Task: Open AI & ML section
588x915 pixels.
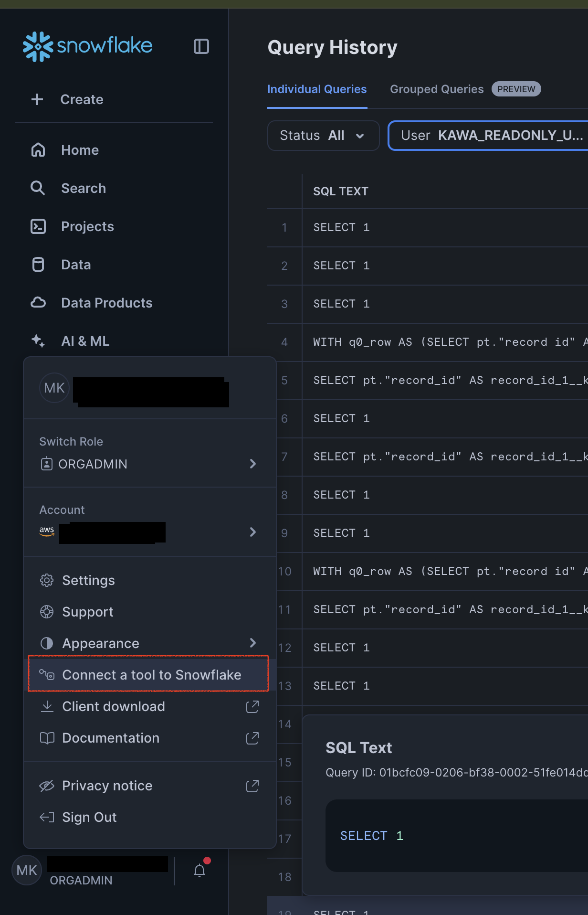Action: coord(85,341)
